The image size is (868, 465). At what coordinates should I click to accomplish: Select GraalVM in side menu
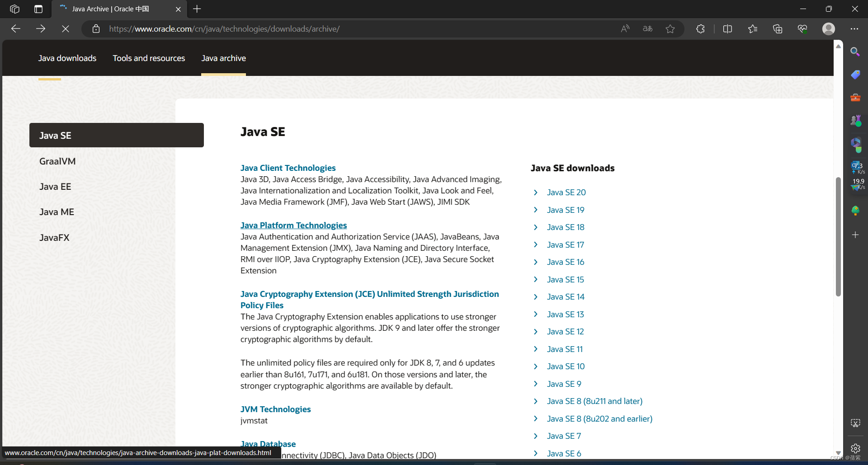coord(57,161)
